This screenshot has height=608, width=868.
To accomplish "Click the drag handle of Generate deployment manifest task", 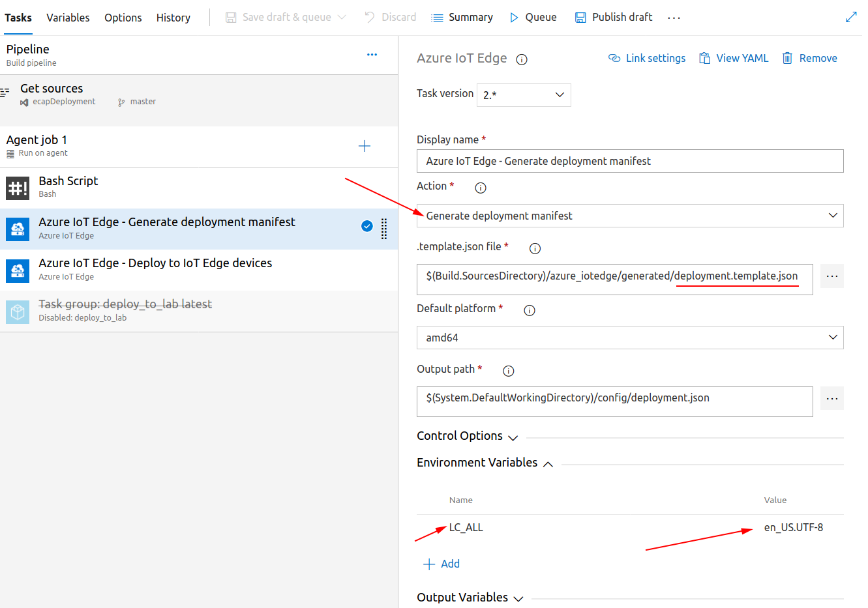I will tap(384, 229).
